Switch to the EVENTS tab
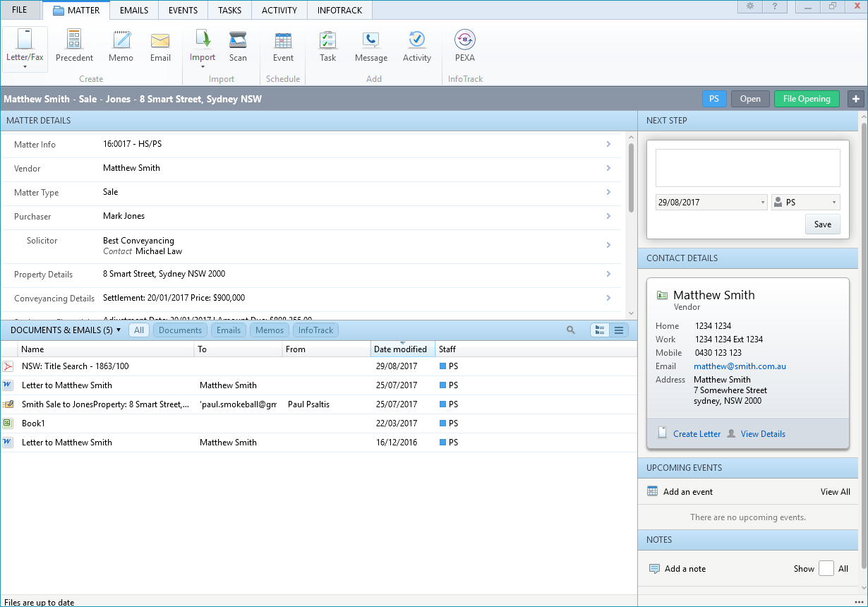868x607 pixels. point(183,10)
